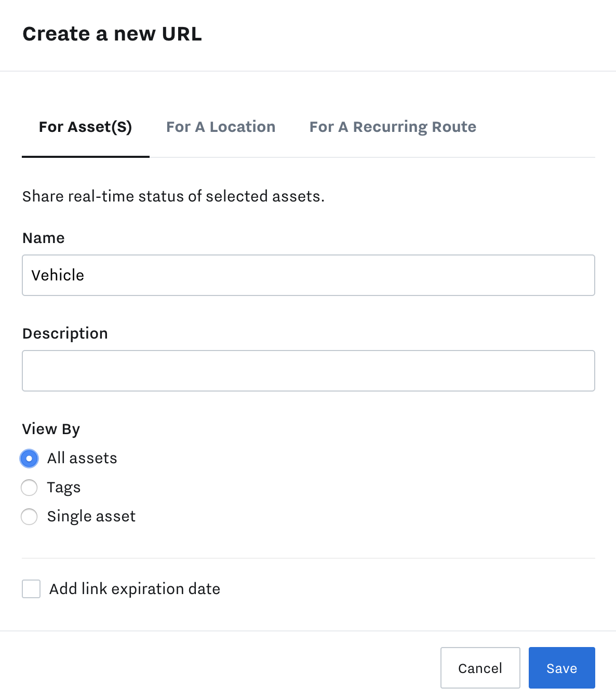
Task: Enable the link expiration date checkbox
Action: pos(31,589)
